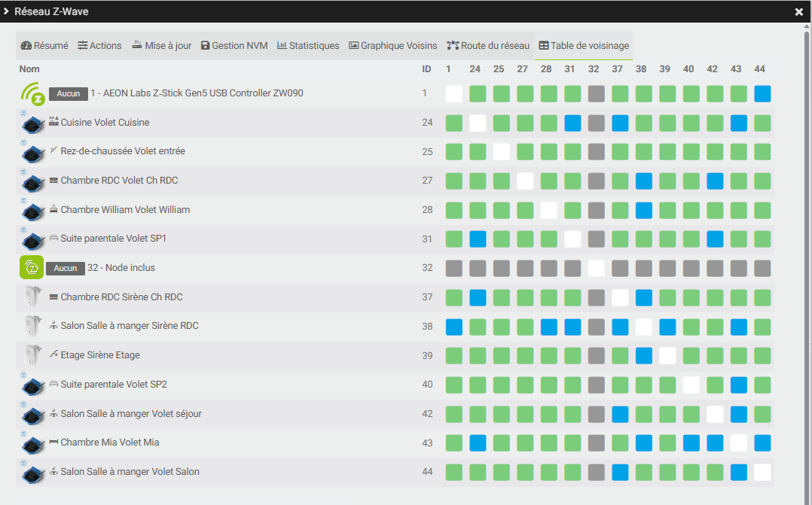The width and height of the screenshot is (812, 505).
Task: Click the blue neighbor cell in row 1 column 44
Action: click(x=762, y=93)
